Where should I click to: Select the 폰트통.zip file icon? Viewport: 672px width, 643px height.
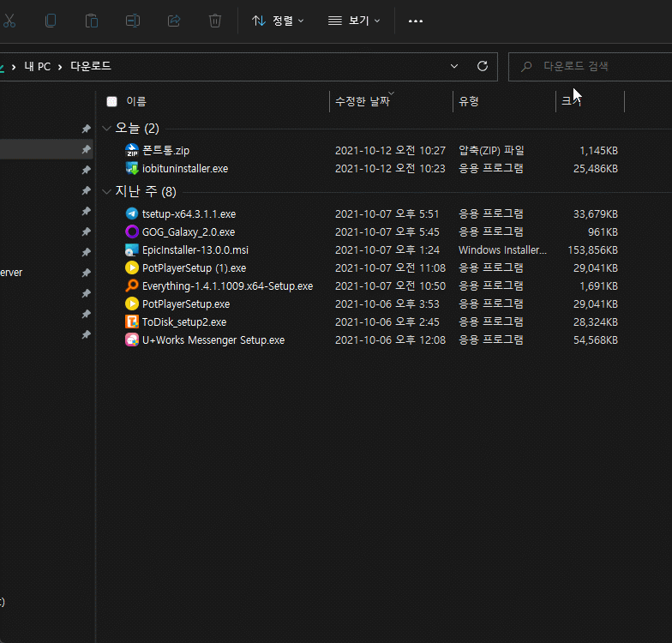(x=132, y=151)
